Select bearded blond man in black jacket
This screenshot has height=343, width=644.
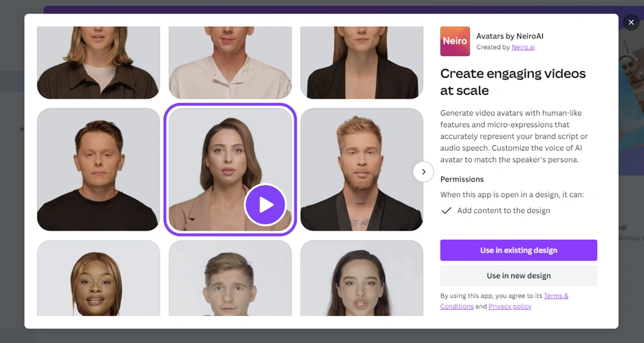click(x=362, y=170)
